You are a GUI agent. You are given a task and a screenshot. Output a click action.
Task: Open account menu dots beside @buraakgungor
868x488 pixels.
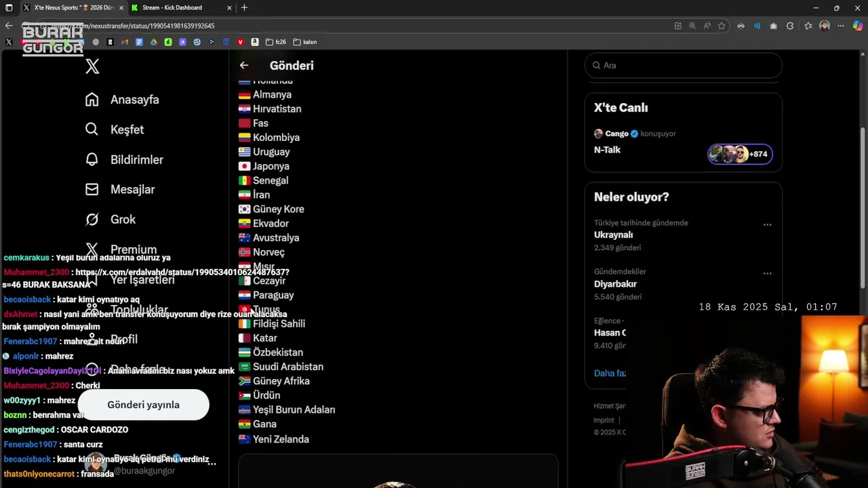[212, 463]
